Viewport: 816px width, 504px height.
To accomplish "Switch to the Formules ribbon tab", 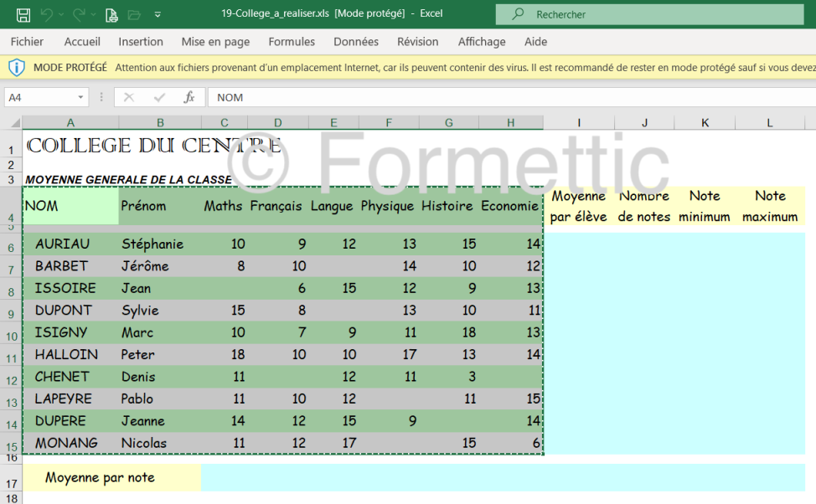I will click(x=292, y=41).
